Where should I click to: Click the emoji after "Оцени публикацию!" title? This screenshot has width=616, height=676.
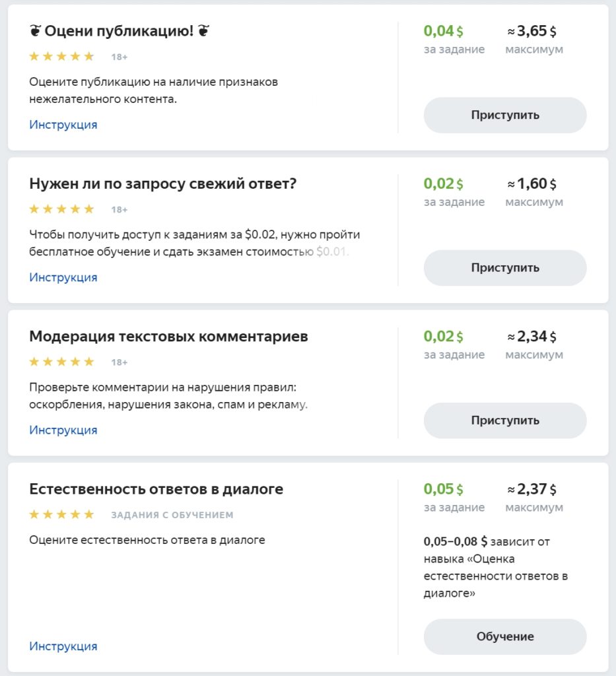click(205, 31)
